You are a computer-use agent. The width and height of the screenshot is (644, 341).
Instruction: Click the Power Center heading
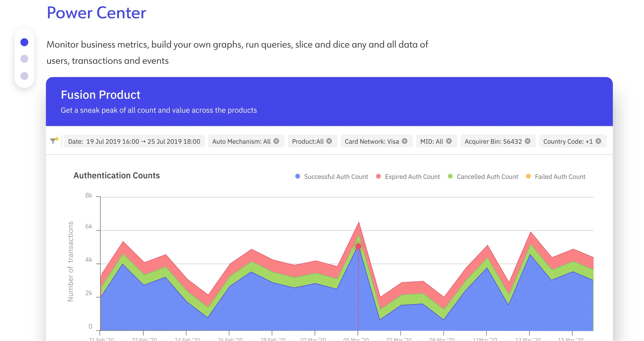click(96, 13)
